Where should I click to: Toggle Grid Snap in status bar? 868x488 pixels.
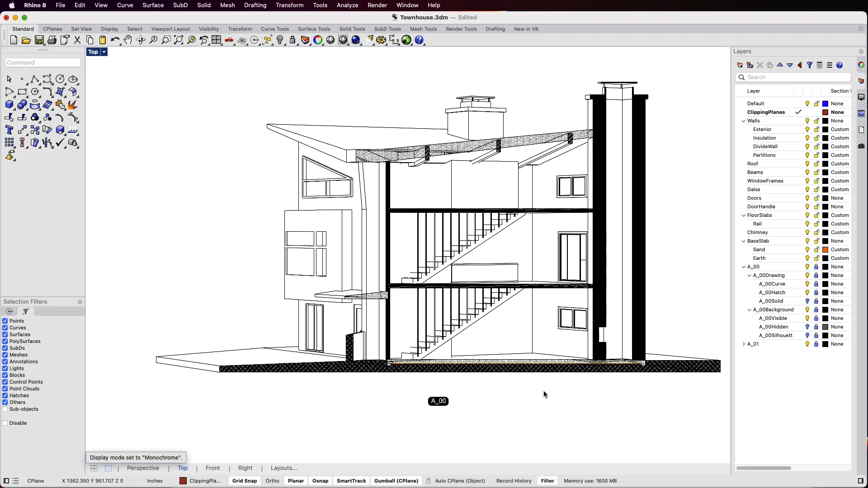pyautogui.click(x=245, y=481)
